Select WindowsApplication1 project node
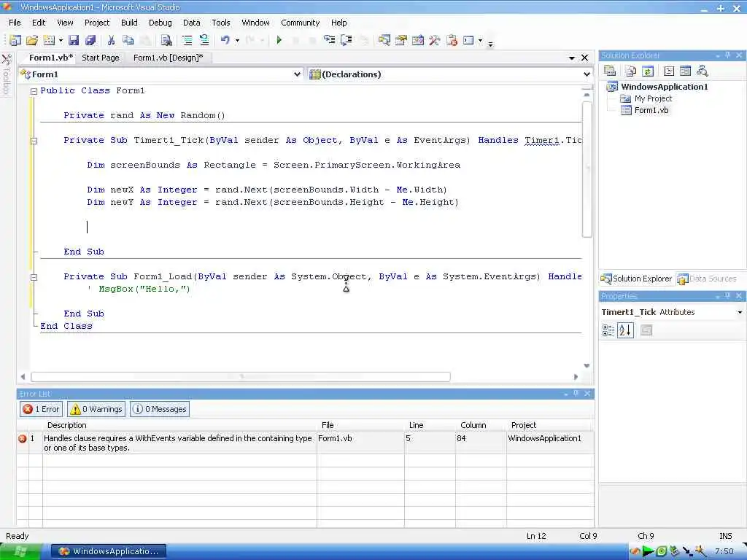The height and width of the screenshot is (560, 747). click(664, 87)
